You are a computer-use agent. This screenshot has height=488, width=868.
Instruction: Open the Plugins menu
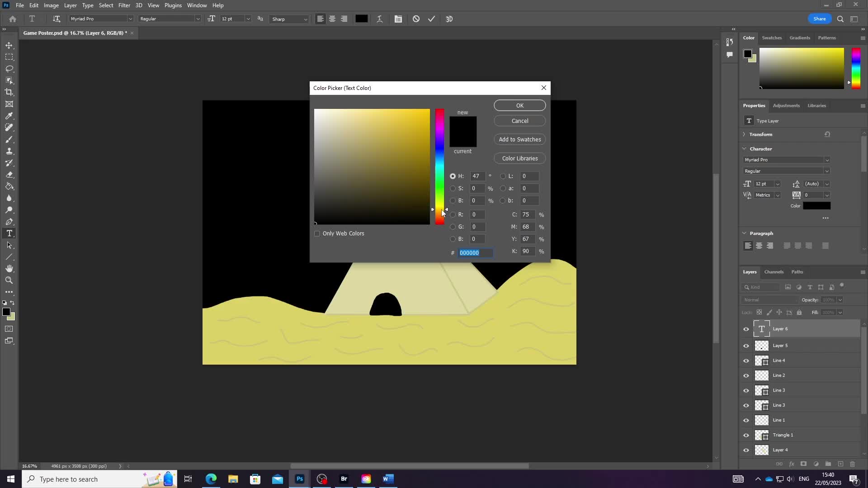click(x=173, y=5)
